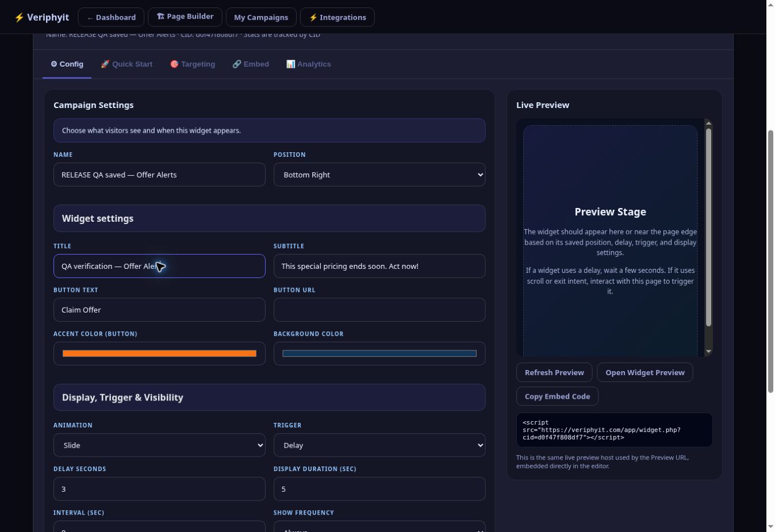
Task: Open the Page Builder
Action: 185,17
